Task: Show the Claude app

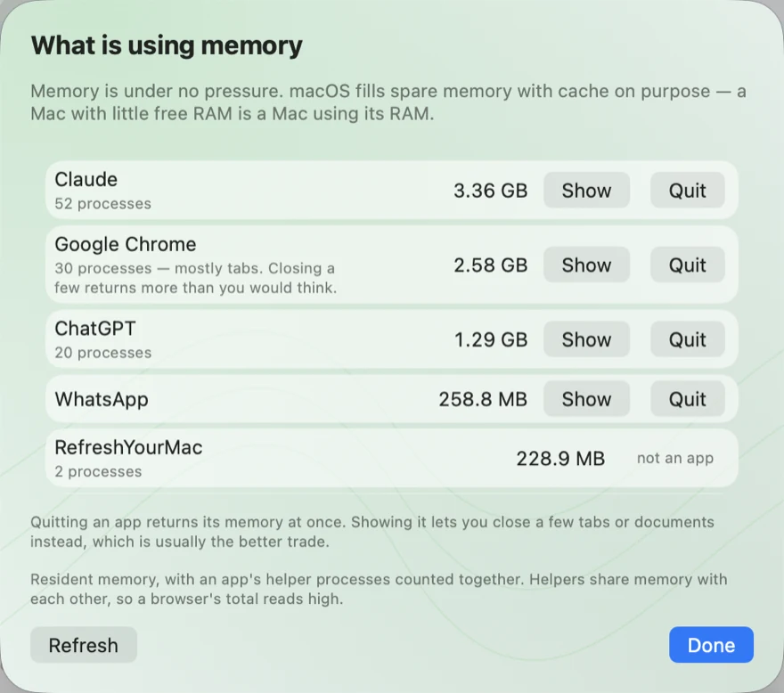Action: [586, 191]
